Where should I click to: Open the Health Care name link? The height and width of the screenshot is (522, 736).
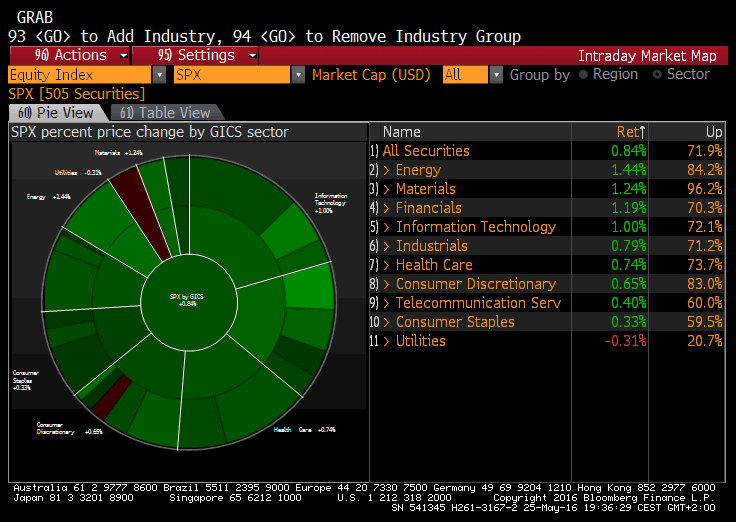coord(434,265)
